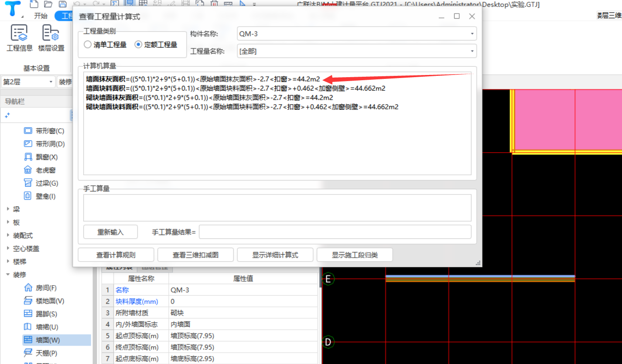The image size is (622, 364).
Task: Click the 所附墙材质 value 砌块
Action: (x=243, y=313)
